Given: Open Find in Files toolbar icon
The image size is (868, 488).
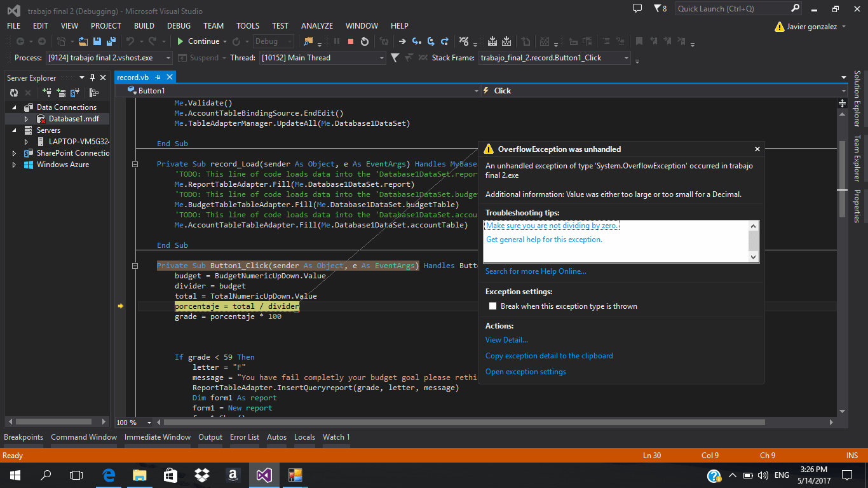Looking at the screenshot, I should [x=308, y=41].
